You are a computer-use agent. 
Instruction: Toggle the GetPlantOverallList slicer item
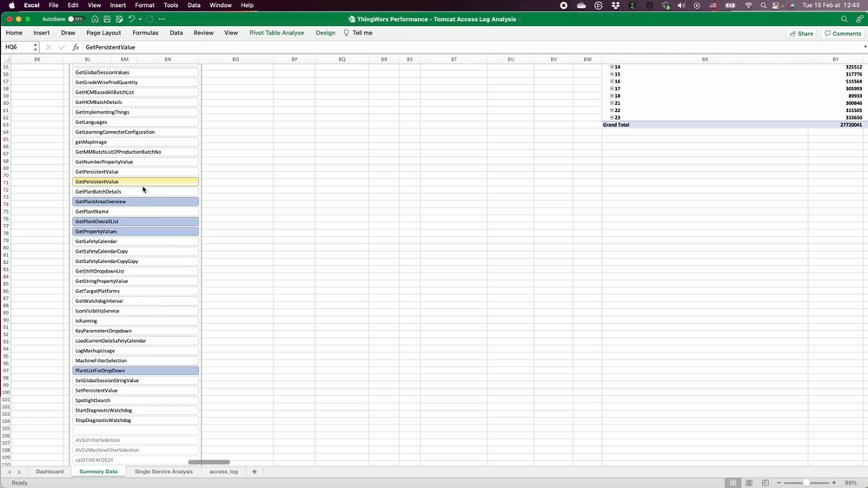coord(136,221)
